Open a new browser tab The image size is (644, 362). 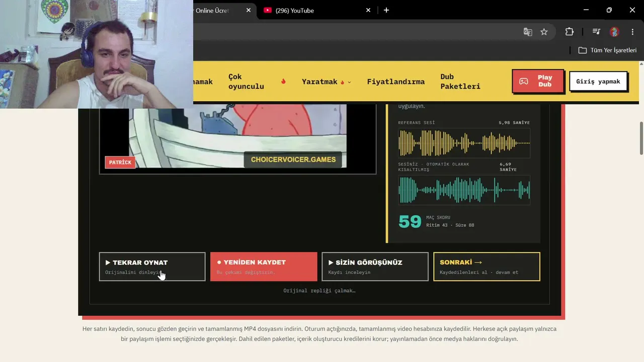tap(386, 10)
